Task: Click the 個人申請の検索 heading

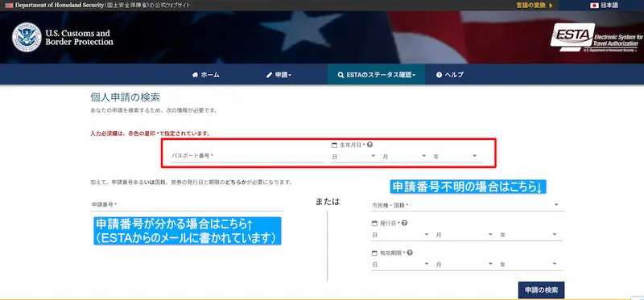Action: tap(126, 97)
